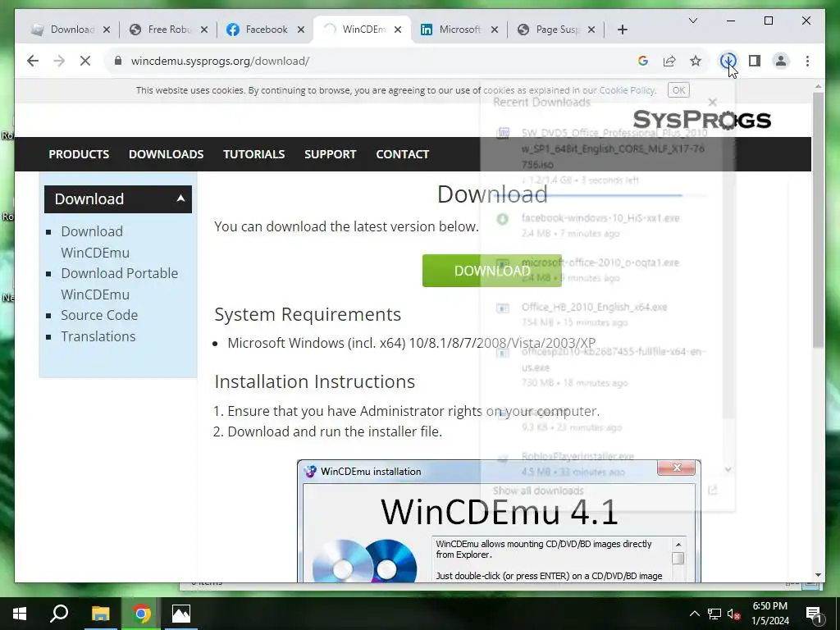Open the DOWNLOADS menu
Image resolution: width=840 pixels, height=630 pixels.
click(x=166, y=154)
